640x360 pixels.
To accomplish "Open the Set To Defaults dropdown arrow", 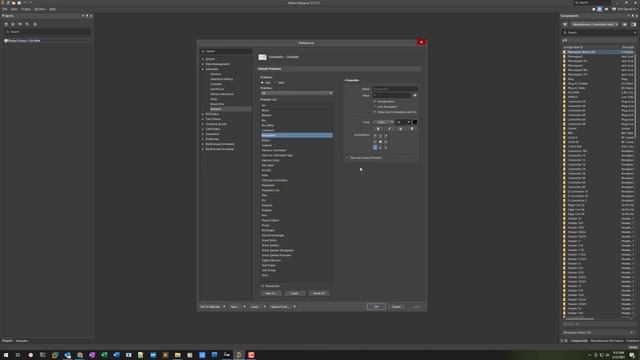I will point(224,307).
